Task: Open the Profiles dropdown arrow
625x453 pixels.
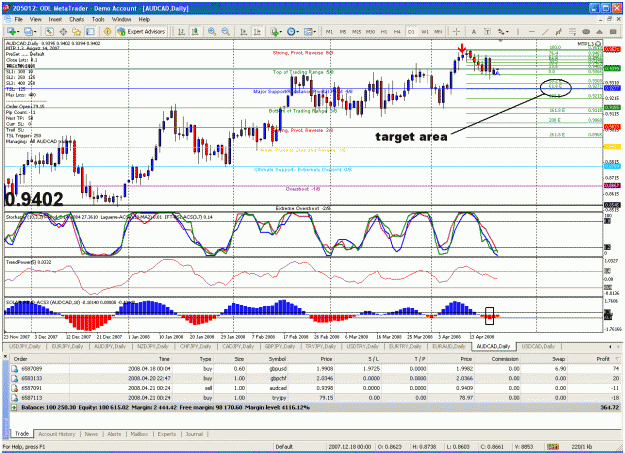Action: click(x=35, y=32)
